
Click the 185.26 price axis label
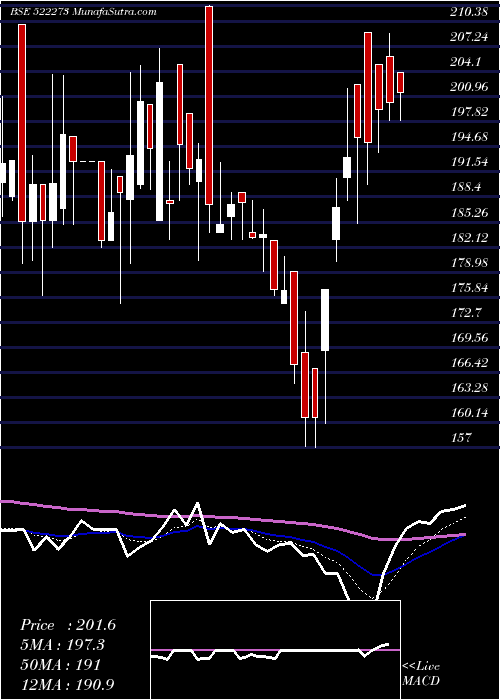click(469, 212)
